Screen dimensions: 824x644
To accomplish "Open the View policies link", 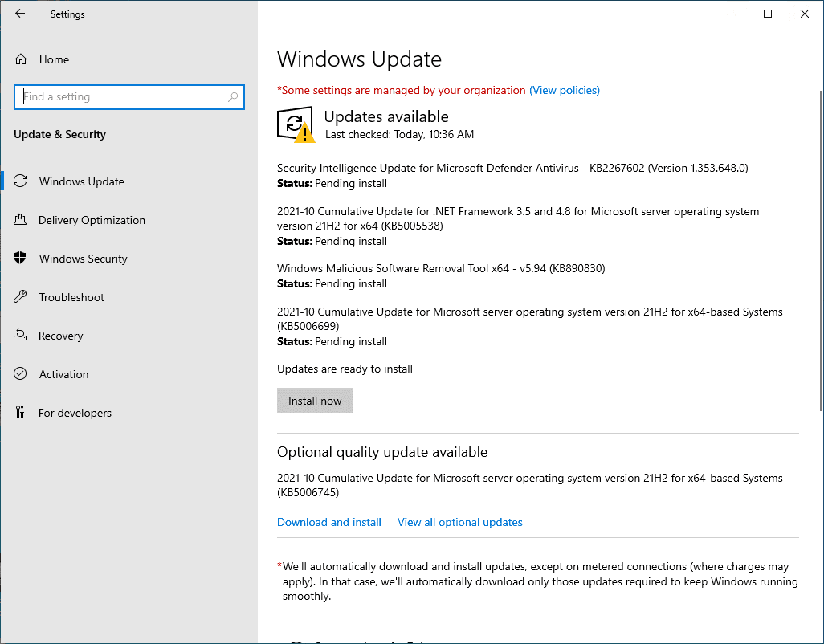I will (565, 90).
